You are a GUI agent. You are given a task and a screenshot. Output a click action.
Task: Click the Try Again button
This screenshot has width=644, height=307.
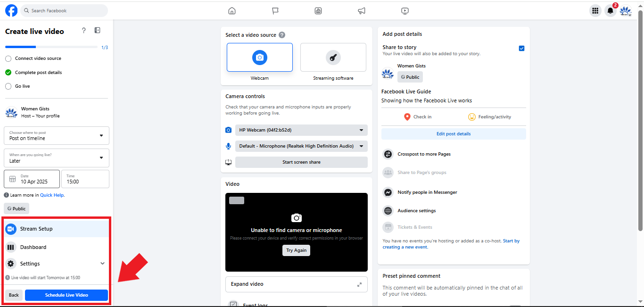[x=297, y=250]
